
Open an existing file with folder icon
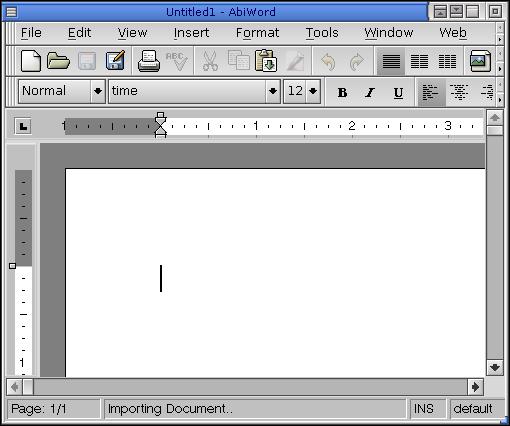[x=58, y=61]
